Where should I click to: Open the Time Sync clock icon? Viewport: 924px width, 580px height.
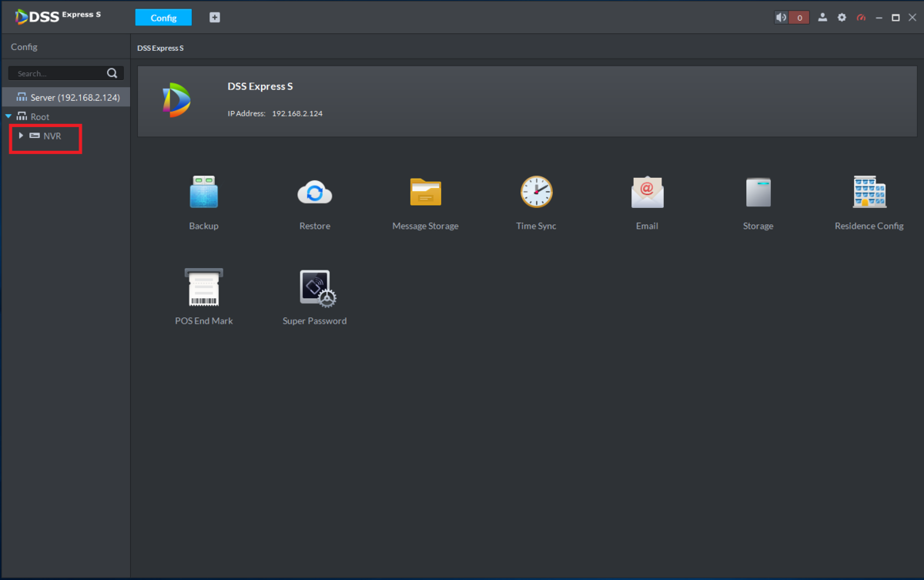click(x=536, y=192)
